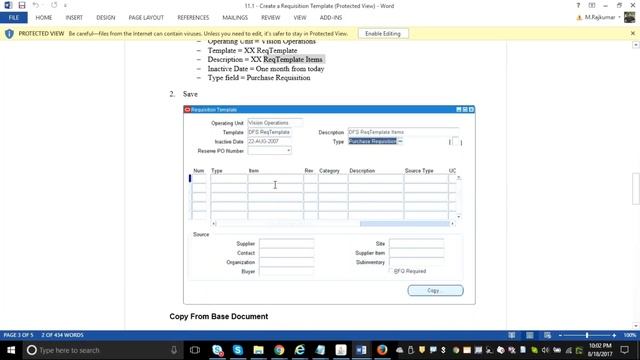Switch to Print Layout view icon

(529, 335)
